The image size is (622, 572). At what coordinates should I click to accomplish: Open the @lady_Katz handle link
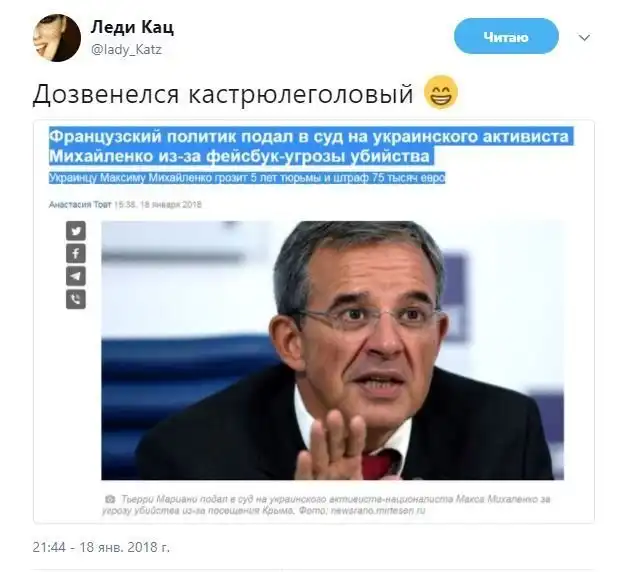pyautogui.click(x=127, y=50)
